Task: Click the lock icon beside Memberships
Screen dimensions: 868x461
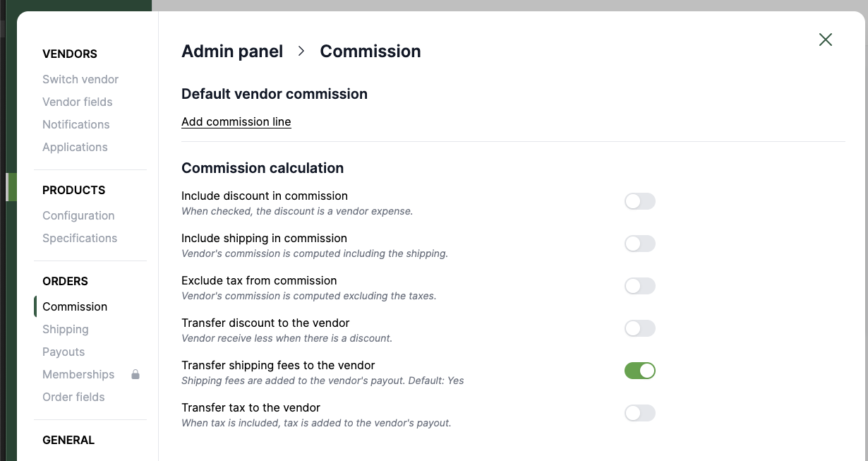Action: click(135, 374)
